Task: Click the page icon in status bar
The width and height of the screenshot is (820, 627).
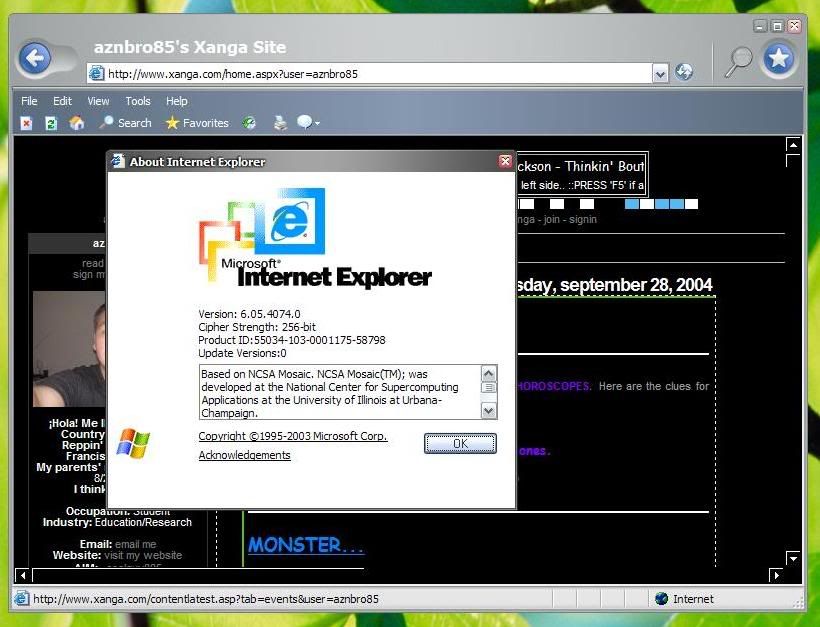Action: pyautogui.click(x=21, y=598)
